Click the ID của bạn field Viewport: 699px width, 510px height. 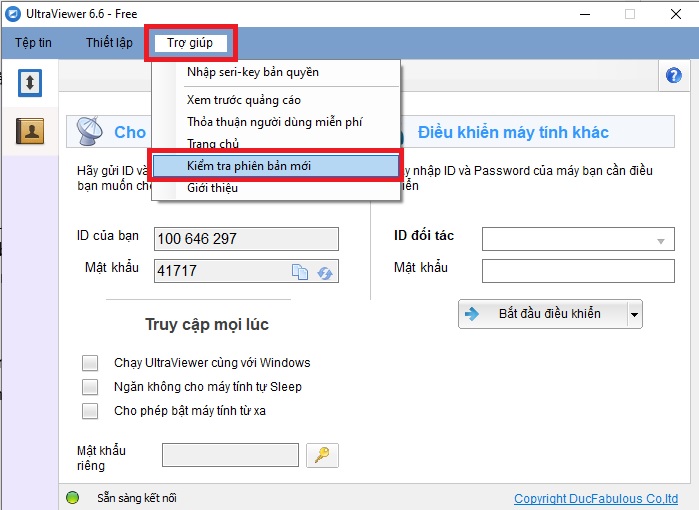pos(246,239)
